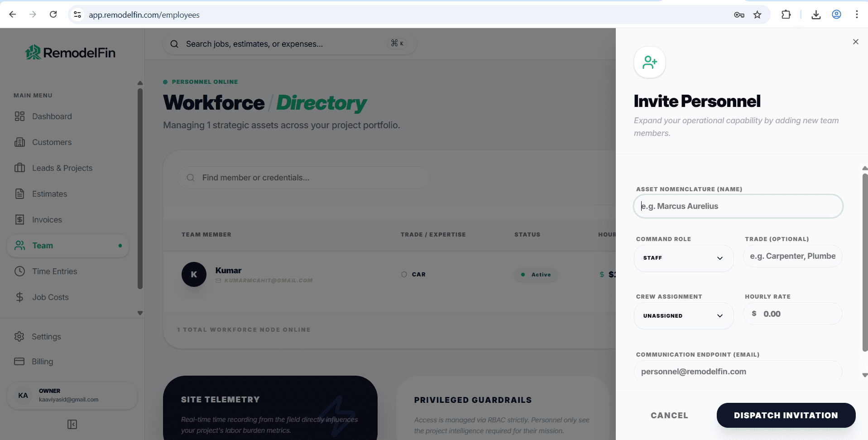Reload the browser page
Viewport: 868px width, 440px height.
(x=53, y=15)
